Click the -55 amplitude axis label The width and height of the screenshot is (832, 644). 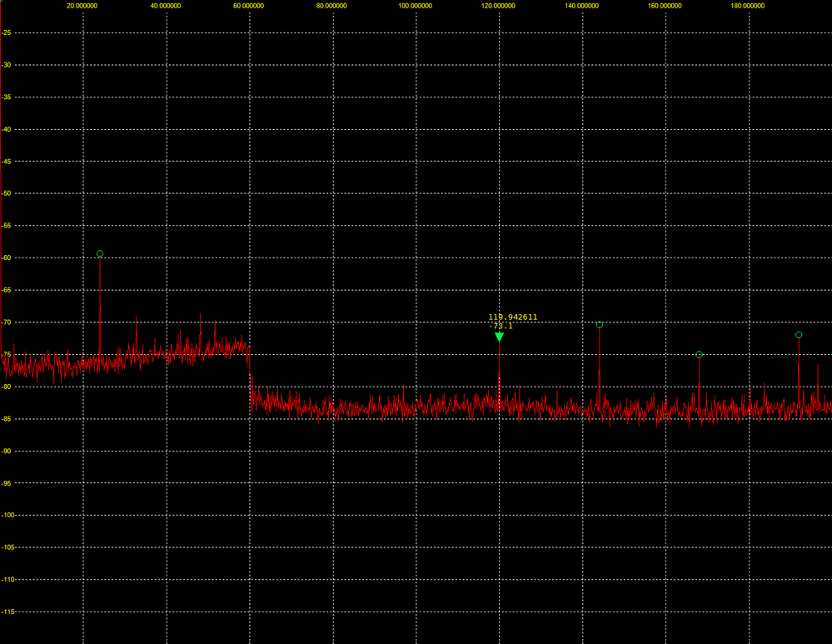pyautogui.click(x=7, y=226)
